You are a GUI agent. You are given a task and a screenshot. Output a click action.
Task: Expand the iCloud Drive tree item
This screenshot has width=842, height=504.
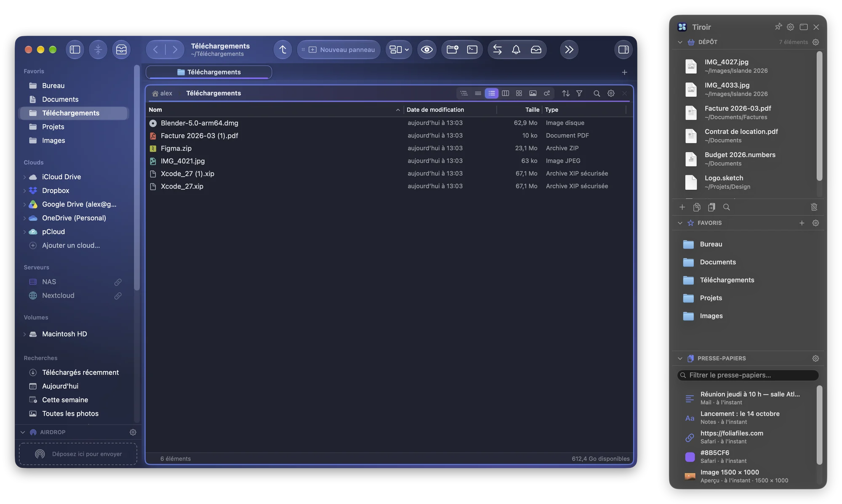pyautogui.click(x=24, y=177)
